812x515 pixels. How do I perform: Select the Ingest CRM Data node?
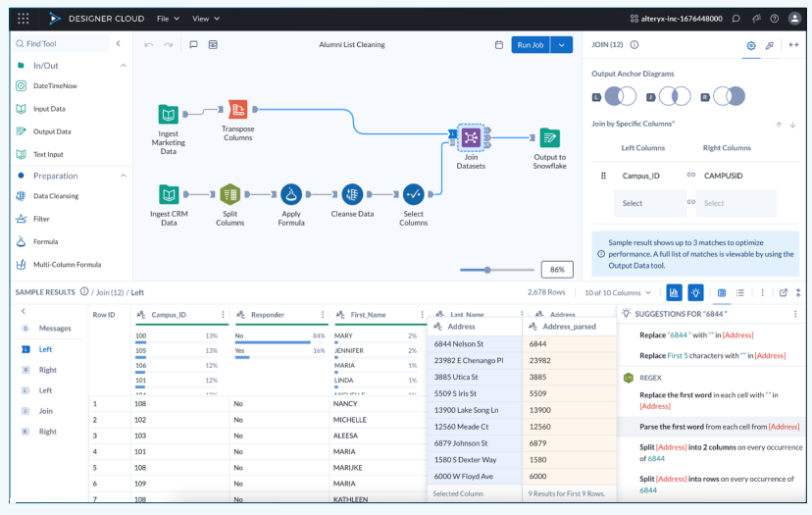(169, 194)
